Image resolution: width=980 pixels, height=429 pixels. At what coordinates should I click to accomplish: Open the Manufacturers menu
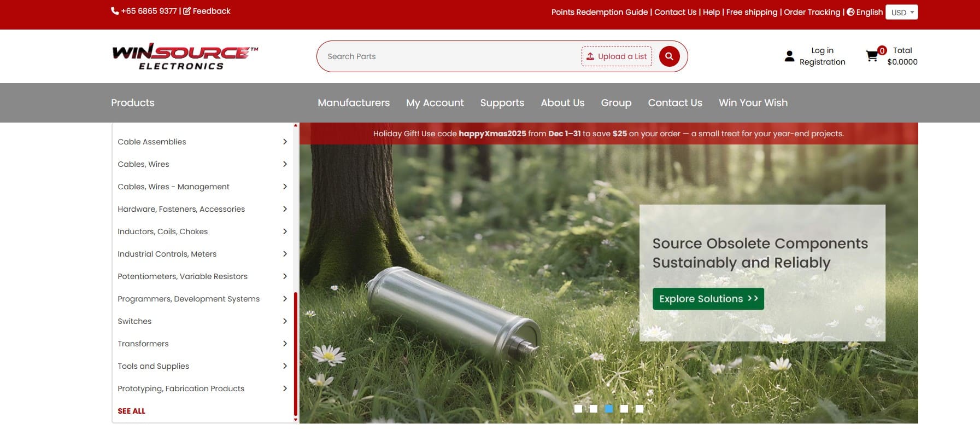point(354,103)
